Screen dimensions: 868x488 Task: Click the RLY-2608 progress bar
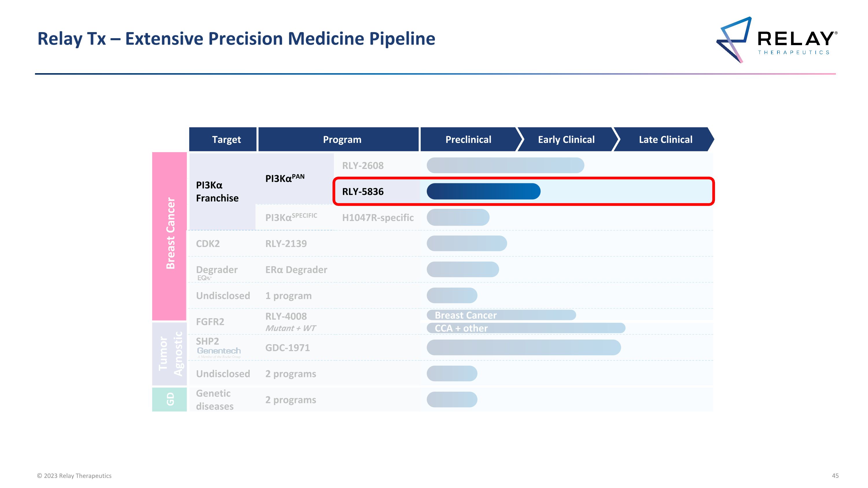[x=505, y=165]
